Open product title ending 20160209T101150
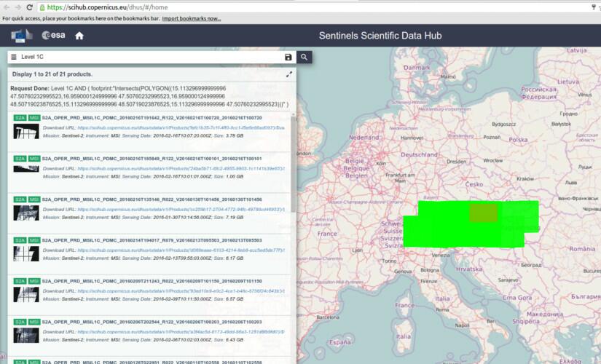 [x=152, y=281]
